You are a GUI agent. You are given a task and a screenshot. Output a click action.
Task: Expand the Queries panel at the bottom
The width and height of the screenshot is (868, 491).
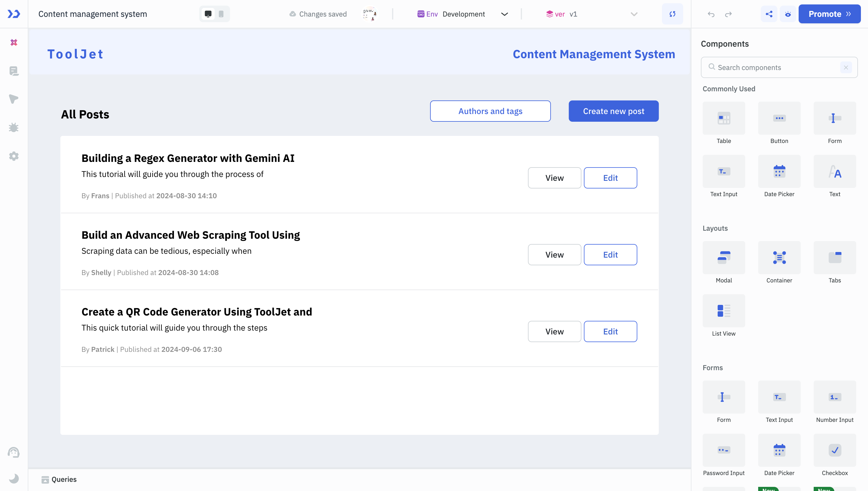click(x=59, y=479)
